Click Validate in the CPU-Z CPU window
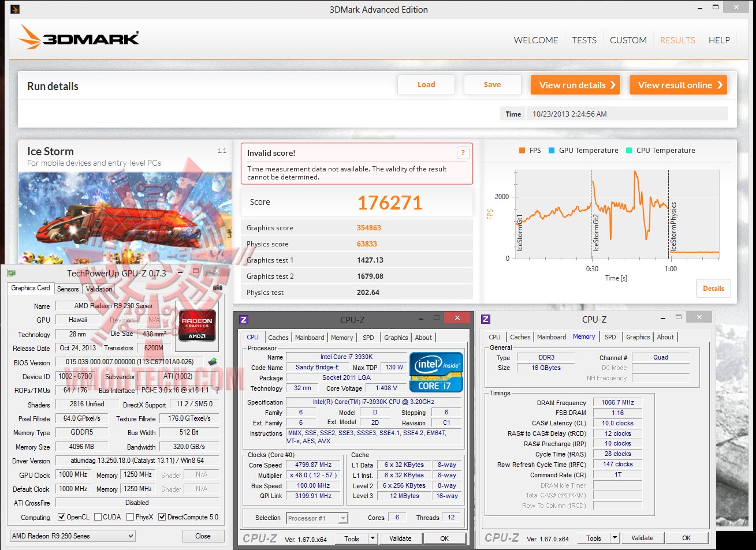 [x=400, y=538]
